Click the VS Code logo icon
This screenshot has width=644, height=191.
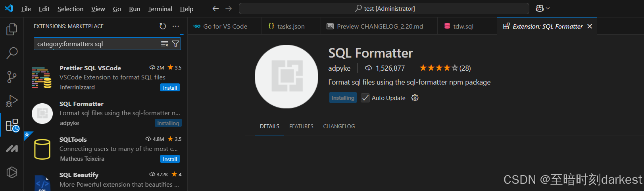pyautogui.click(x=8, y=8)
